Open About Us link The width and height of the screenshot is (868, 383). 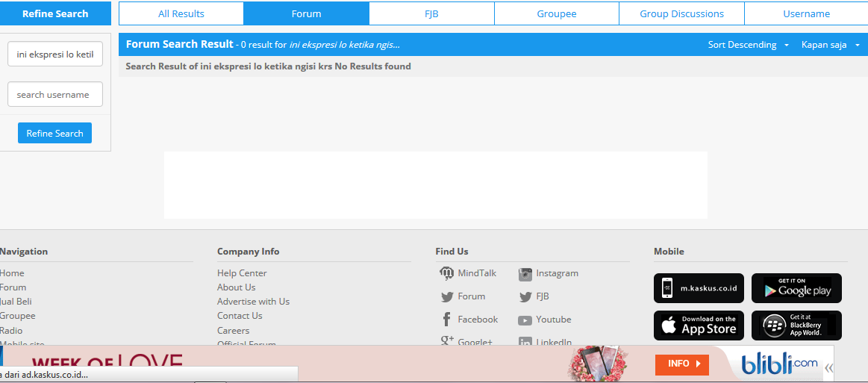[x=237, y=287]
